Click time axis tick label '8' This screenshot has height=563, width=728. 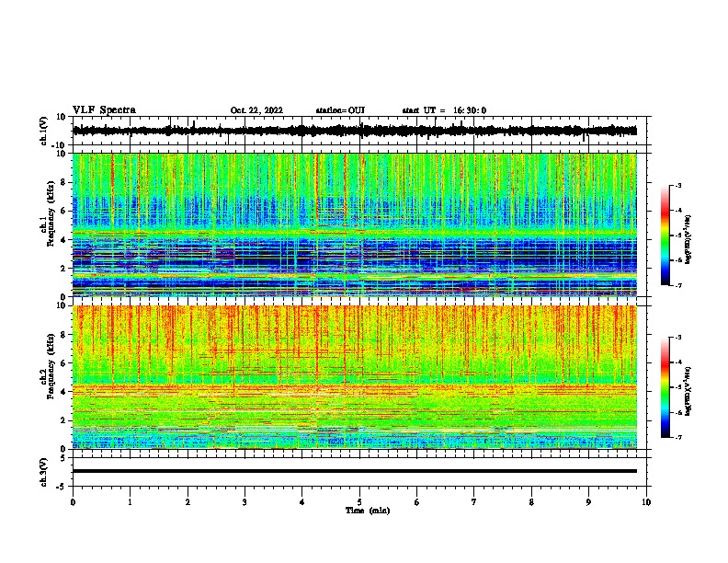[x=531, y=502]
